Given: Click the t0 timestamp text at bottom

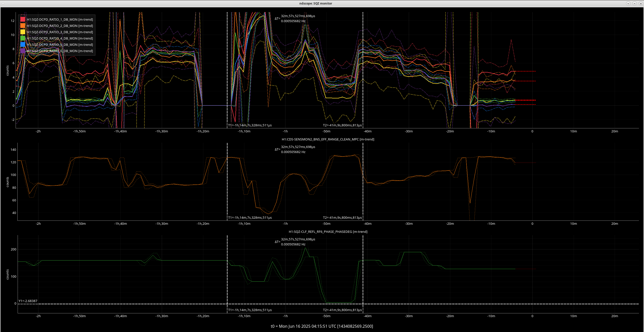Looking at the screenshot, I should pos(322,326).
